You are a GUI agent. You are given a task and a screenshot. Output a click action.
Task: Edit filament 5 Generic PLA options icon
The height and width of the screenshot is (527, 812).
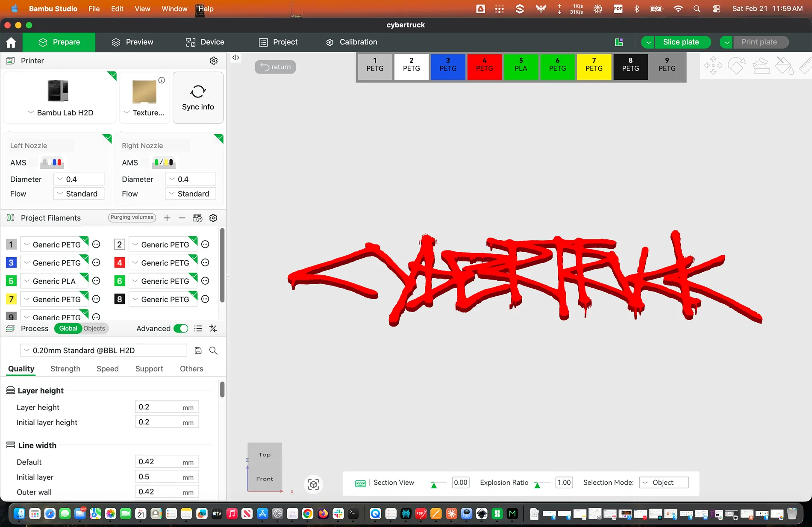point(97,281)
